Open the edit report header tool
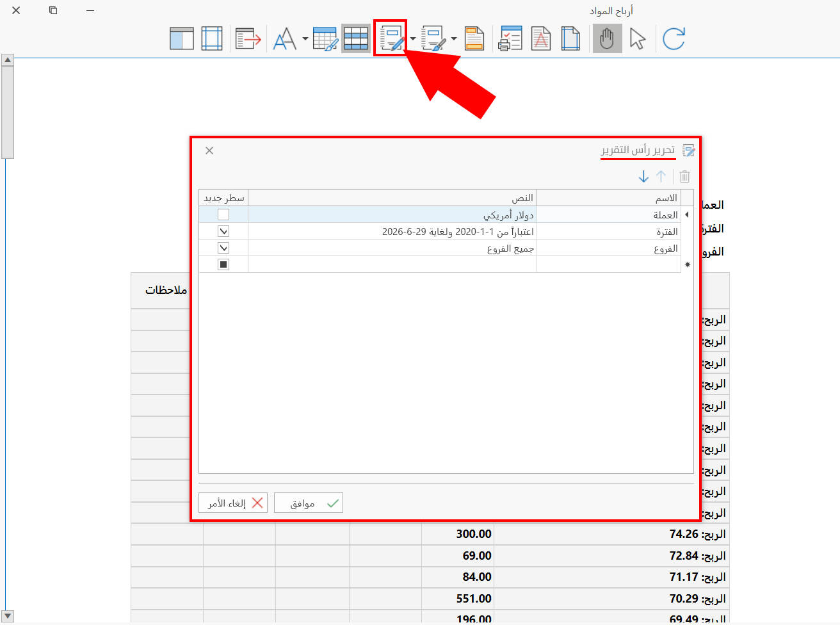The image size is (840, 625). (391, 38)
